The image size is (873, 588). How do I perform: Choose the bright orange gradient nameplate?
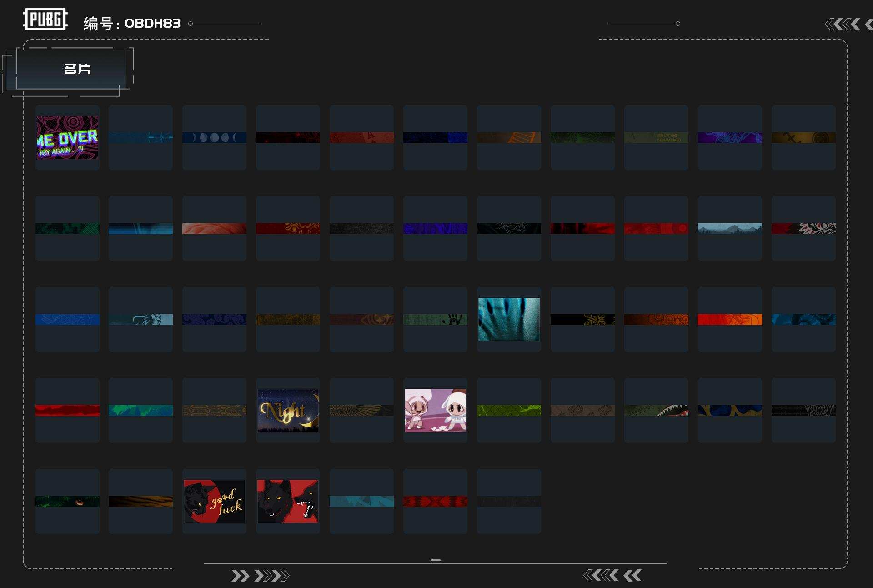coord(730,319)
